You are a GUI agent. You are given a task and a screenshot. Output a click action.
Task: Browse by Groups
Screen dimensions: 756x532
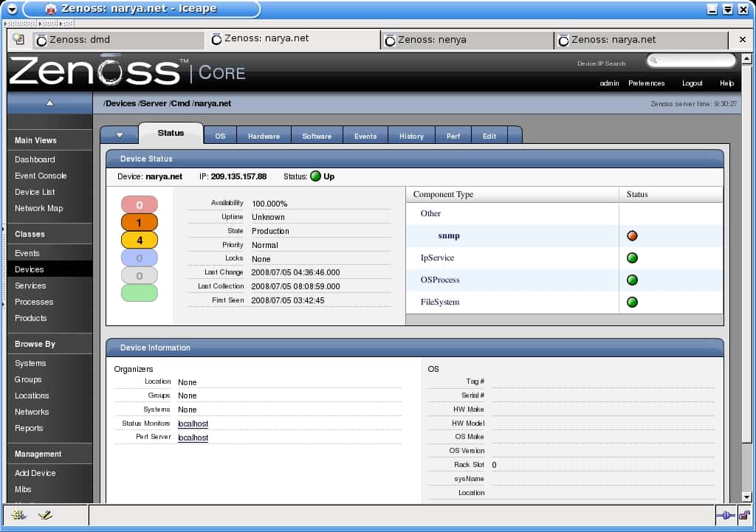28,379
